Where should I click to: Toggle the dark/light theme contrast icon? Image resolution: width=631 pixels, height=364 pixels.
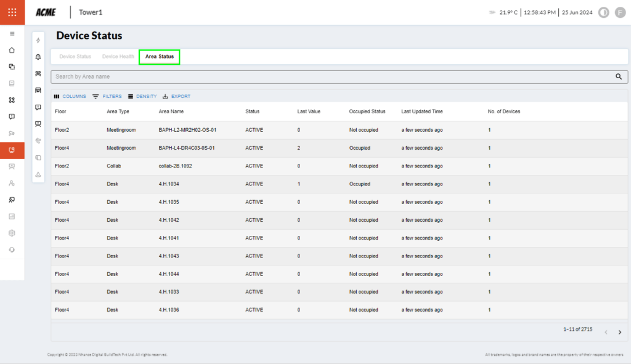click(x=604, y=12)
